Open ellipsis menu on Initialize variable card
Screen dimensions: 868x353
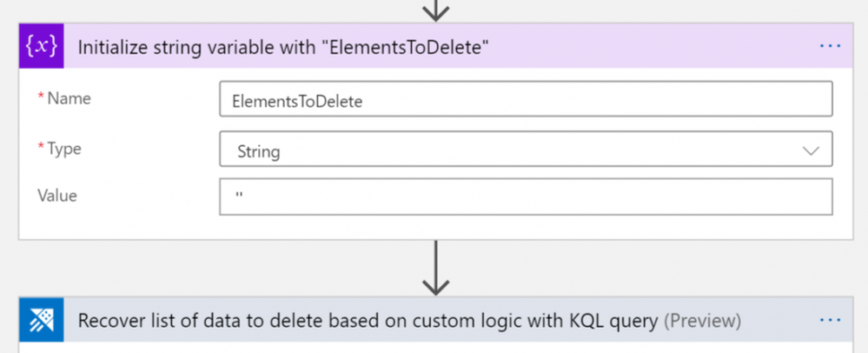tap(830, 47)
